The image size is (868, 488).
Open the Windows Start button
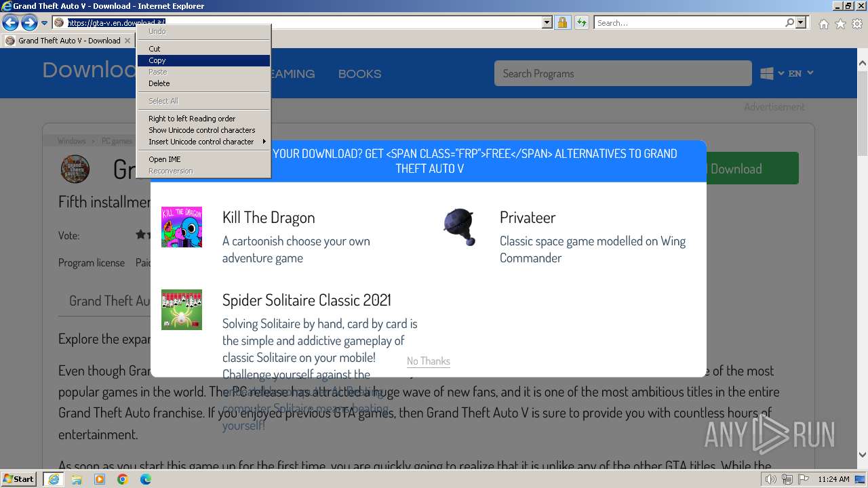pos(19,479)
